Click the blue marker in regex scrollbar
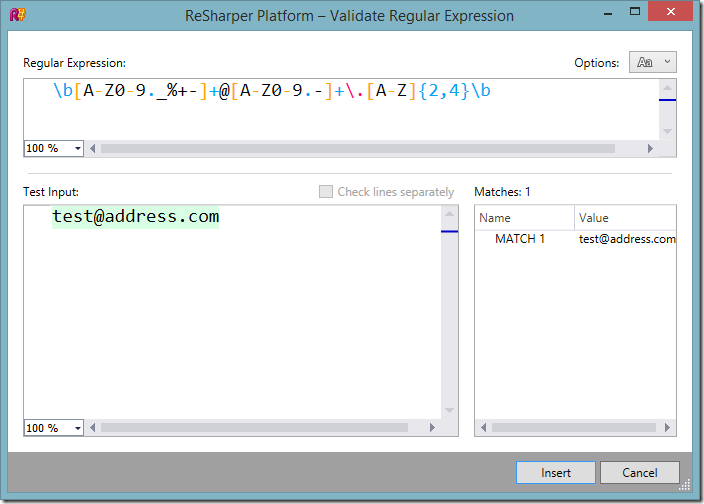This screenshot has height=504, width=704. (x=667, y=100)
